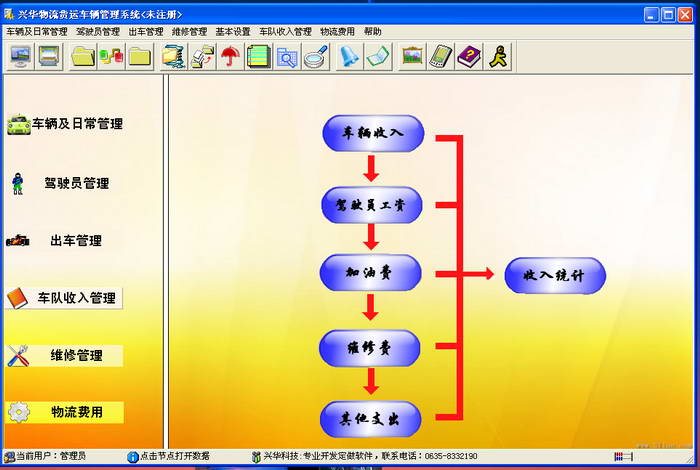Viewport: 700px width, 470px height.
Task: Click the green car sidebar icon
Action: tap(19, 125)
